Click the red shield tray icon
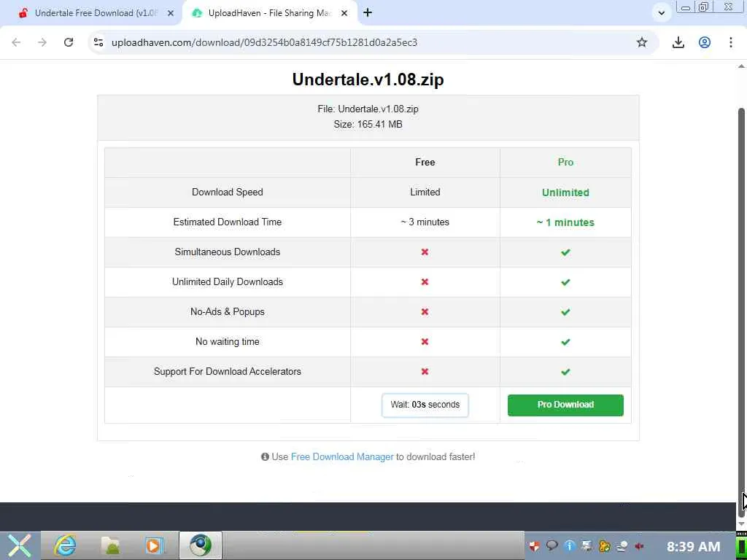The height and width of the screenshot is (560, 747). tap(535, 546)
